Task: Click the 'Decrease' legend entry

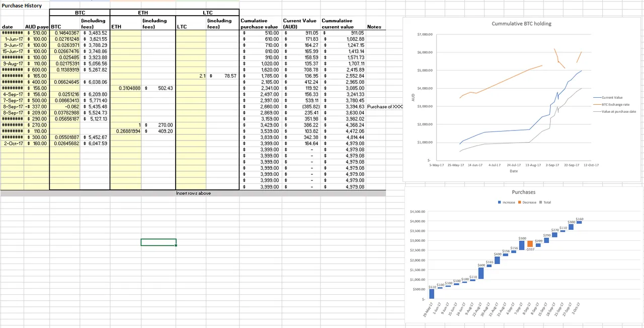Action: (527, 202)
